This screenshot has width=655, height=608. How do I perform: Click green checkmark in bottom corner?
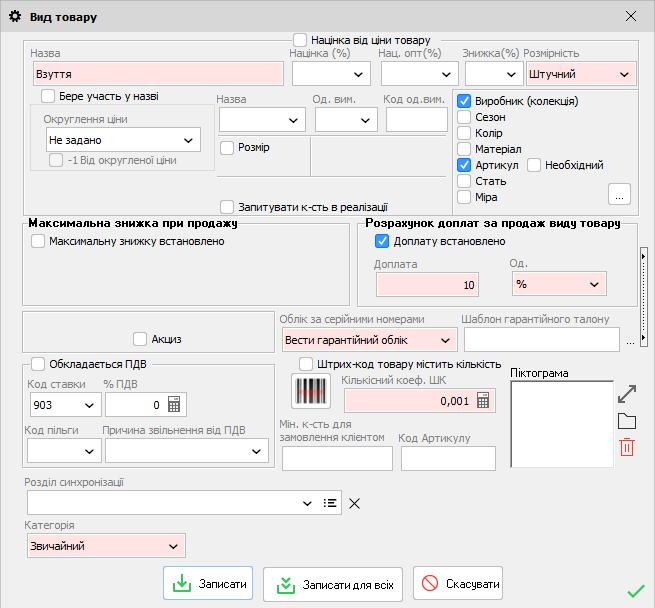pos(636,591)
